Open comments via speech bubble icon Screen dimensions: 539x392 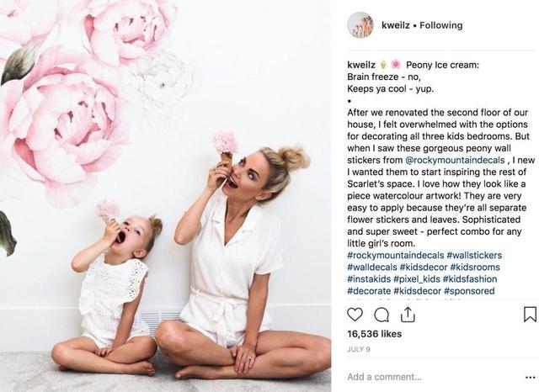click(382, 315)
